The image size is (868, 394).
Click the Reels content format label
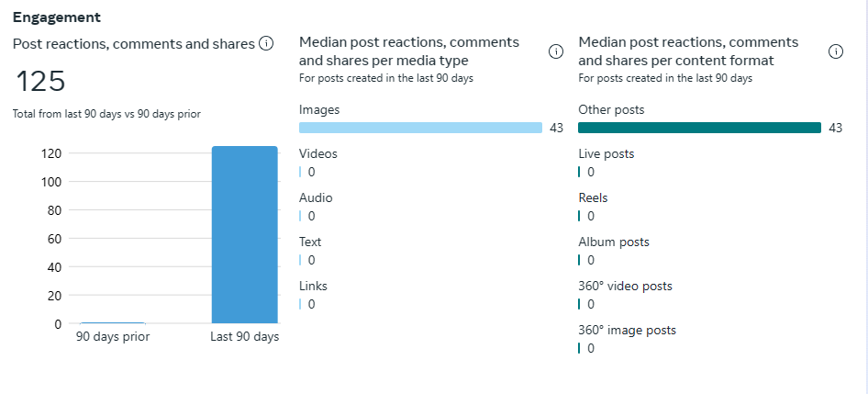[x=593, y=197]
